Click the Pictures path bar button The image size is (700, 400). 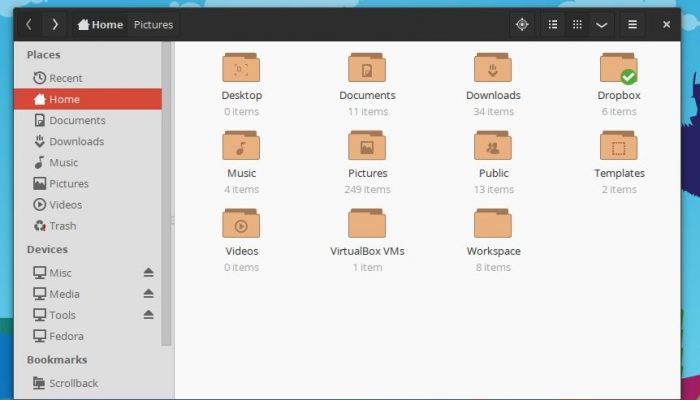pos(153,25)
